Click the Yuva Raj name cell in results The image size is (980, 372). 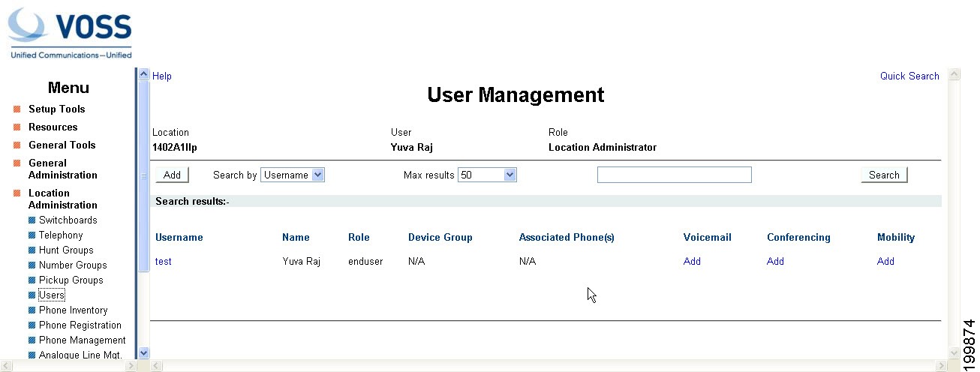click(302, 262)
